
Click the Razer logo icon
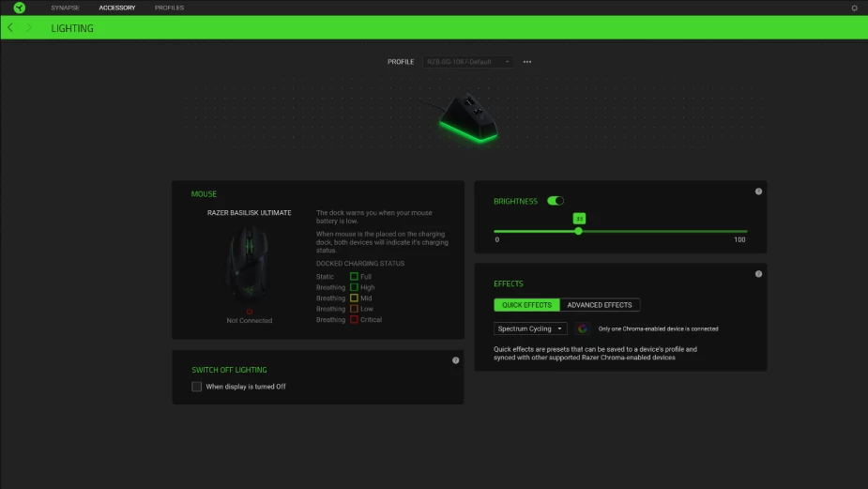tap(20, 8)
